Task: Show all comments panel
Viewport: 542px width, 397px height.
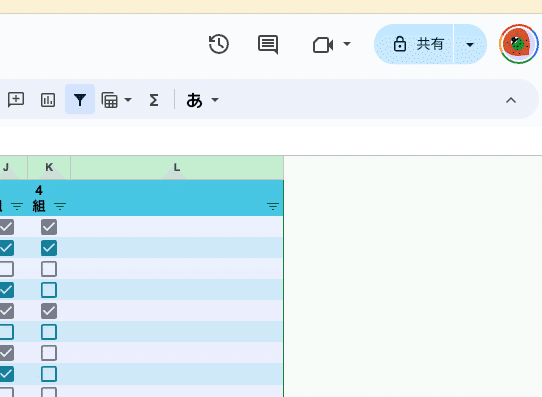Action: point(268,44)
